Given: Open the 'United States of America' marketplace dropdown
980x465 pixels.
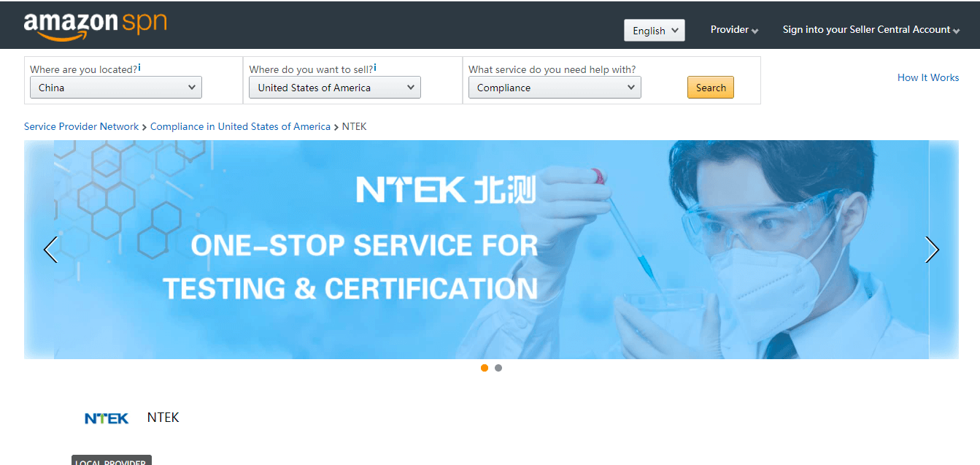Looking at the screenshot, I should pyautogui.click(x=334, y=87).
